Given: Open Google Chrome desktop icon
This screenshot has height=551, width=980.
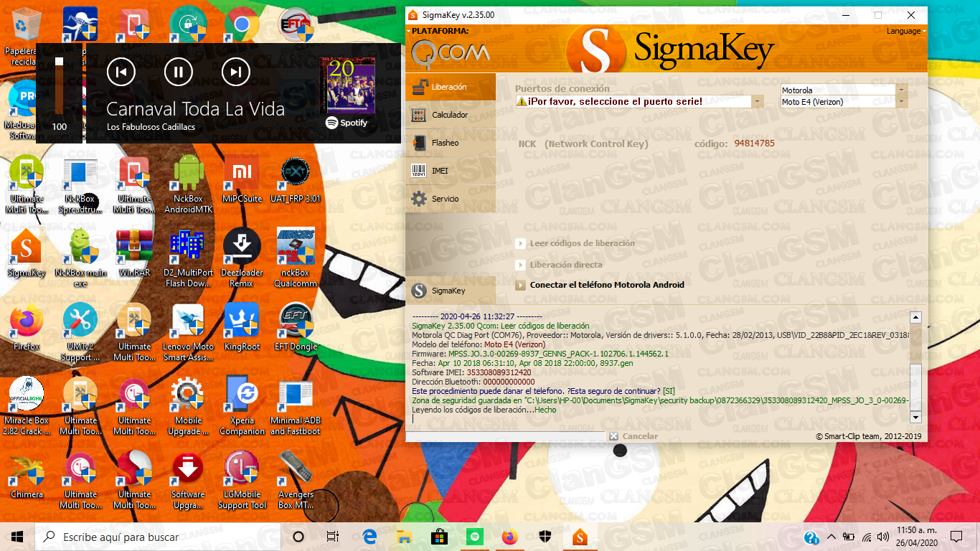Looking at the screenshot, I should [242, 25].
